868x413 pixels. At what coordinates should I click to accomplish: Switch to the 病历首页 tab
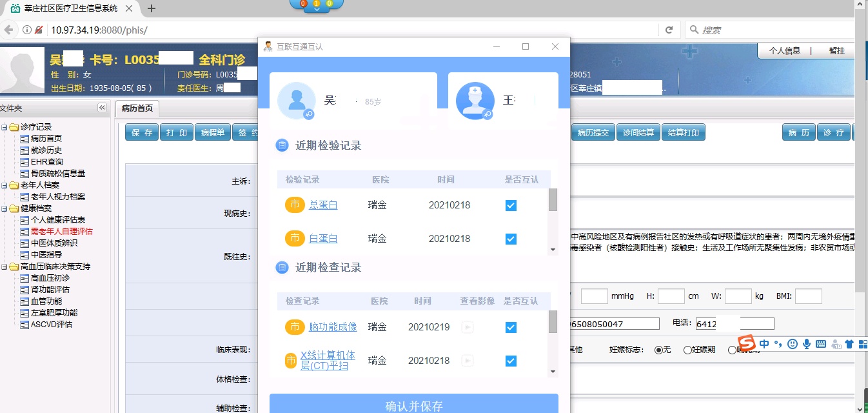(137, 108)
